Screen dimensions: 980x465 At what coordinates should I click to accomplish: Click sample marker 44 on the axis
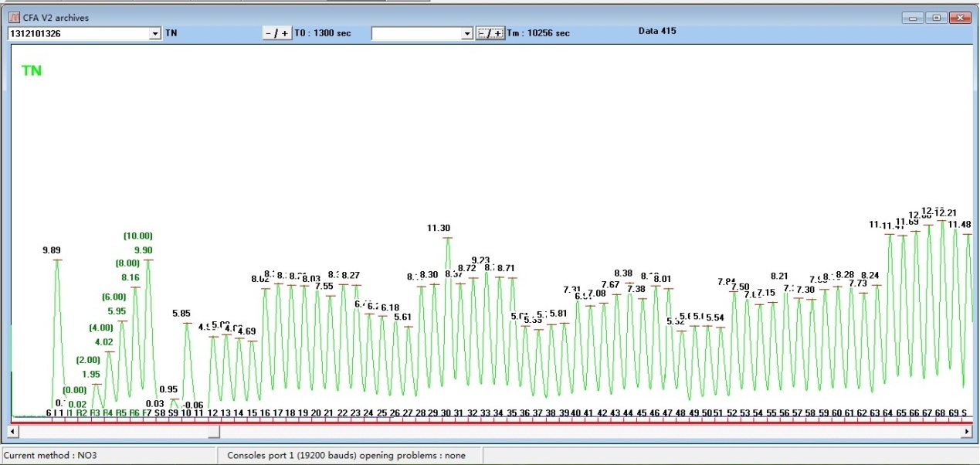point(628,414)
